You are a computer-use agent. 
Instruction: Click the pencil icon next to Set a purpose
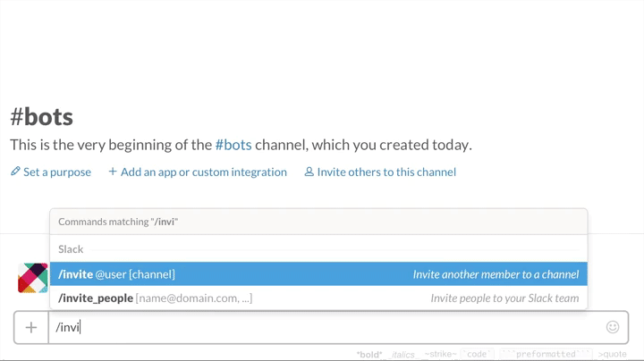(x=15, y=172)
